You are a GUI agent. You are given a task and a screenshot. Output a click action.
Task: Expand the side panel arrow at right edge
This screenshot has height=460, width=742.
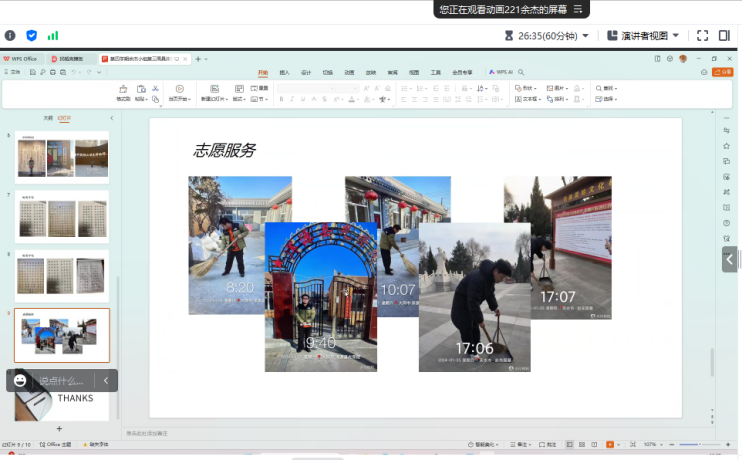[730, 259]
